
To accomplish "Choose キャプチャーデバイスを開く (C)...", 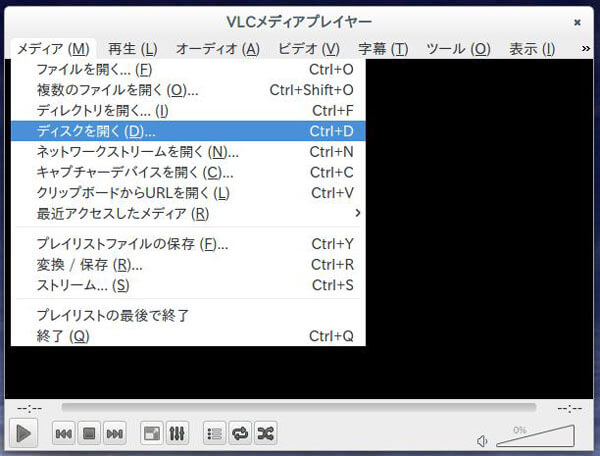I will click(188, 173).
